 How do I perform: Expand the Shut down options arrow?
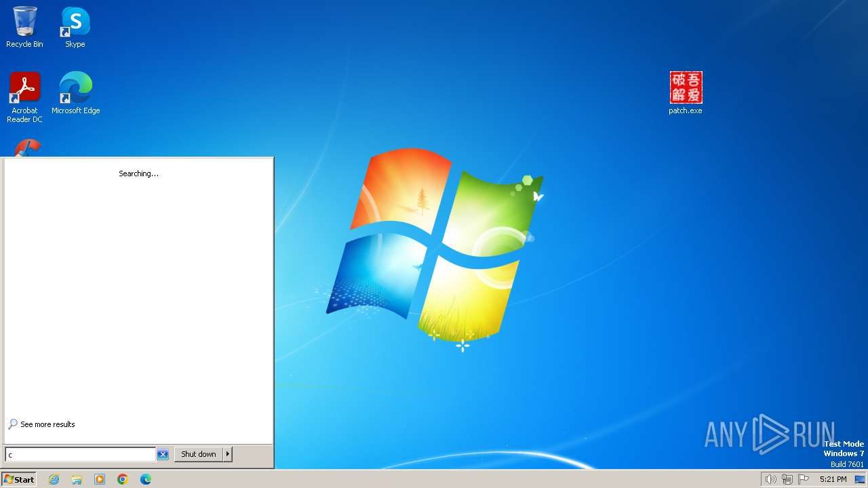pos(228,454)
